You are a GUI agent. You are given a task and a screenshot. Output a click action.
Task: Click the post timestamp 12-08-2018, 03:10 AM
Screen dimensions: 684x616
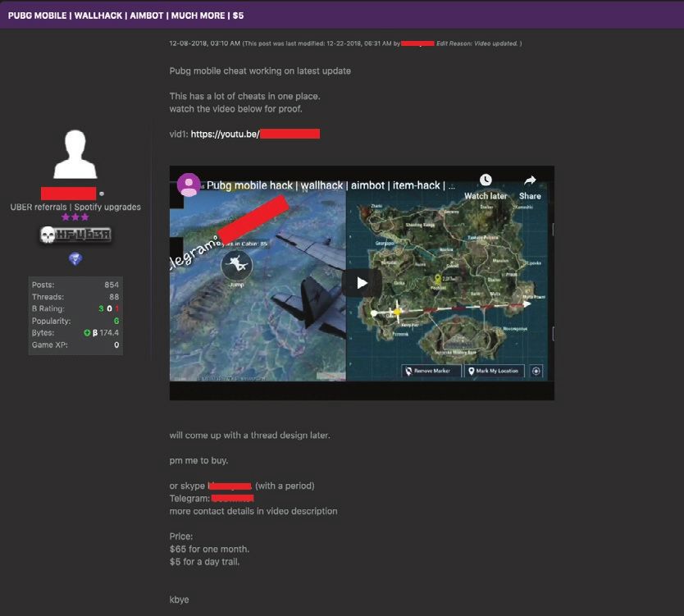(204, 43)
